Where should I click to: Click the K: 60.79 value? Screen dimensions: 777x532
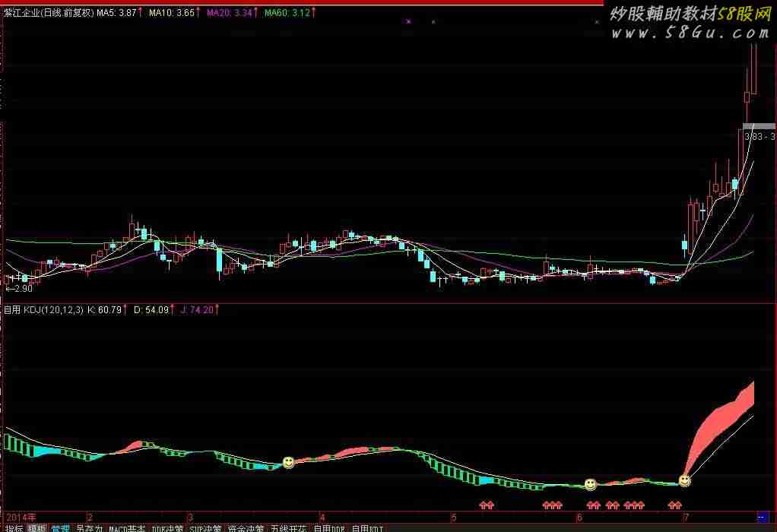105,310
